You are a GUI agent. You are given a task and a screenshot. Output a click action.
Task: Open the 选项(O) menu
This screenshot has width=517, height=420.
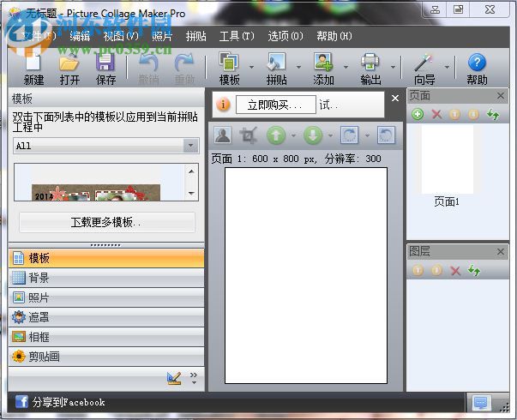pyautogui.click(x=286, y=36)
